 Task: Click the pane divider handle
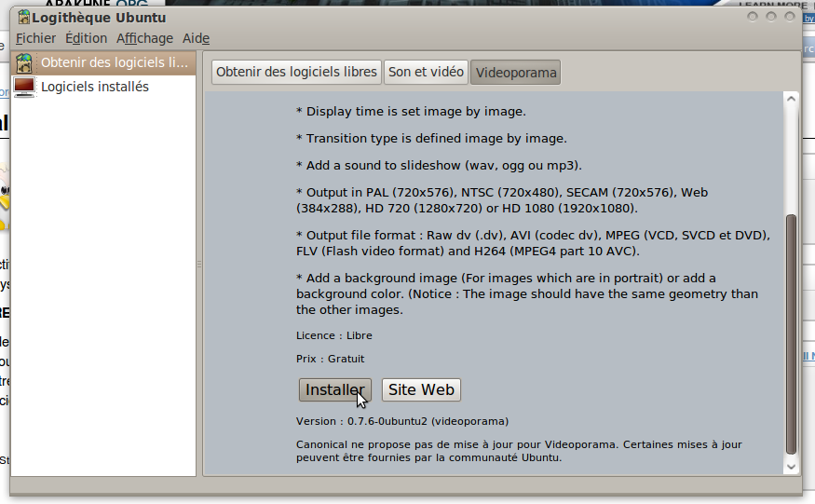point(199,265)
